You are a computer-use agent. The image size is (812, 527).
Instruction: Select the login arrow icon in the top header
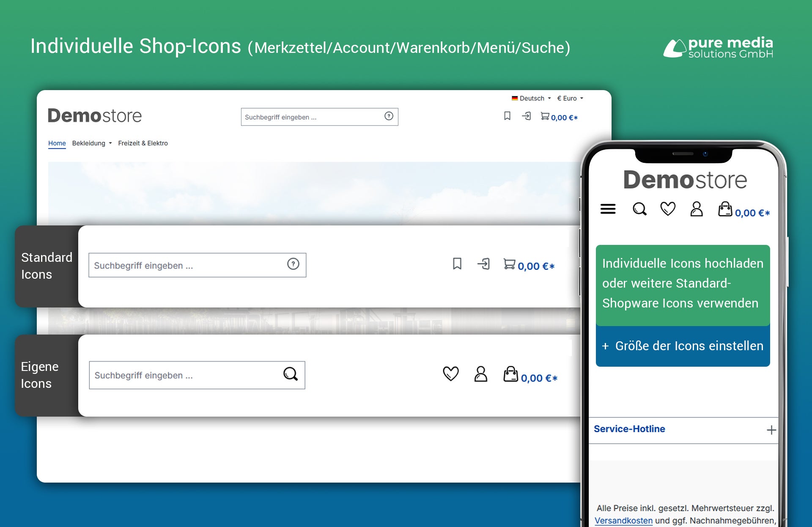[527, 116]
